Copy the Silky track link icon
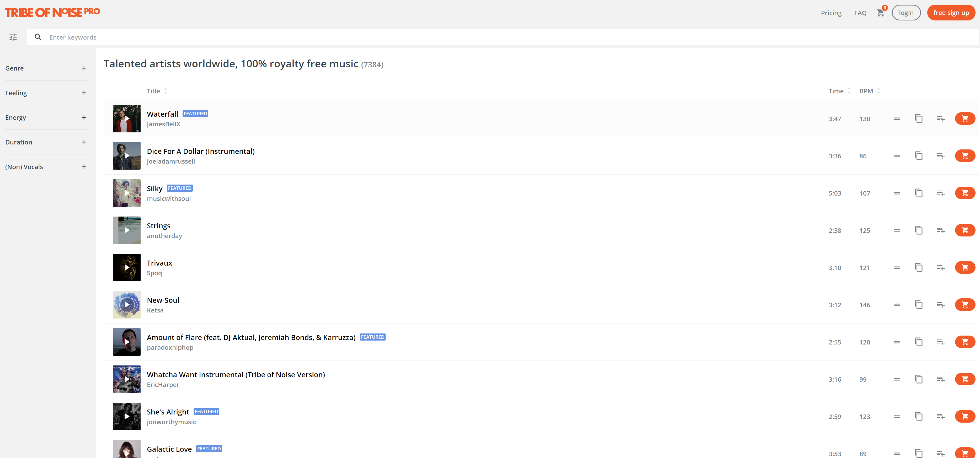The width and height of the screenshot is (980, 458). point(918,193)
